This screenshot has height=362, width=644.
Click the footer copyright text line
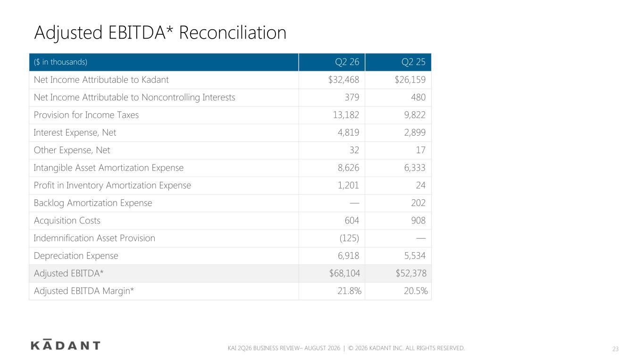point(346,348)
